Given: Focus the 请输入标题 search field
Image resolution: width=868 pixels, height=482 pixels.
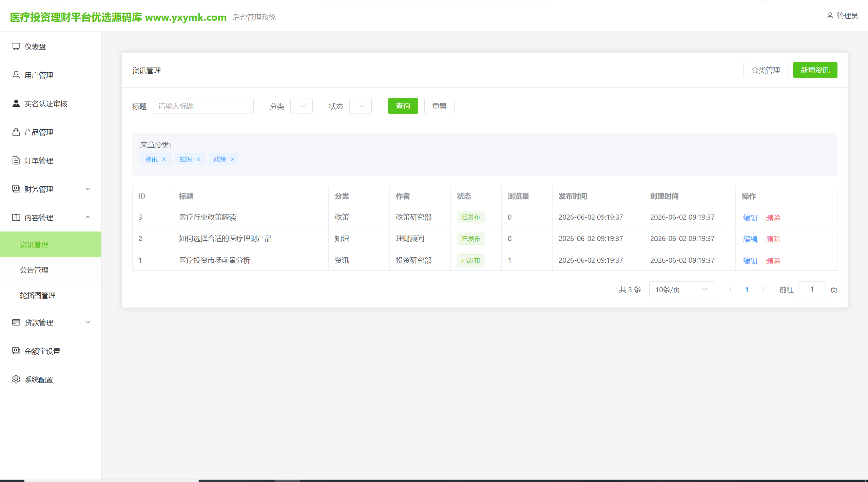Looking at the screenshot, I should 203,106.
